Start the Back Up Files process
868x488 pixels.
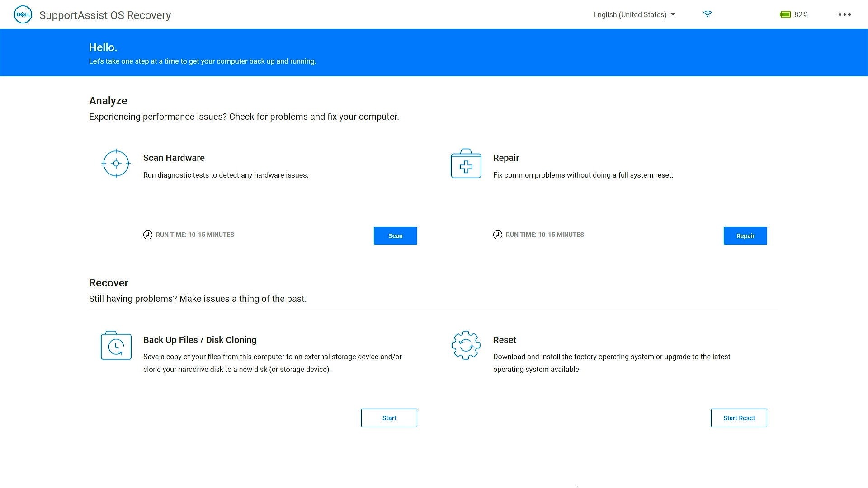point(389,418)
